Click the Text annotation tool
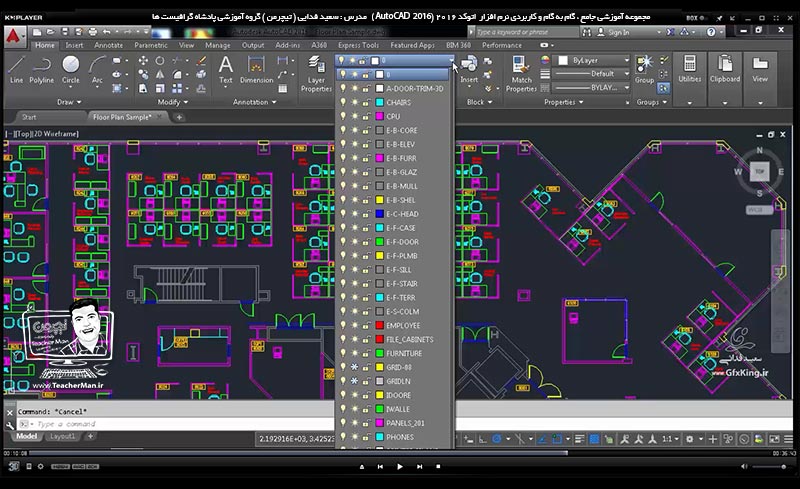 pos(226,70)
